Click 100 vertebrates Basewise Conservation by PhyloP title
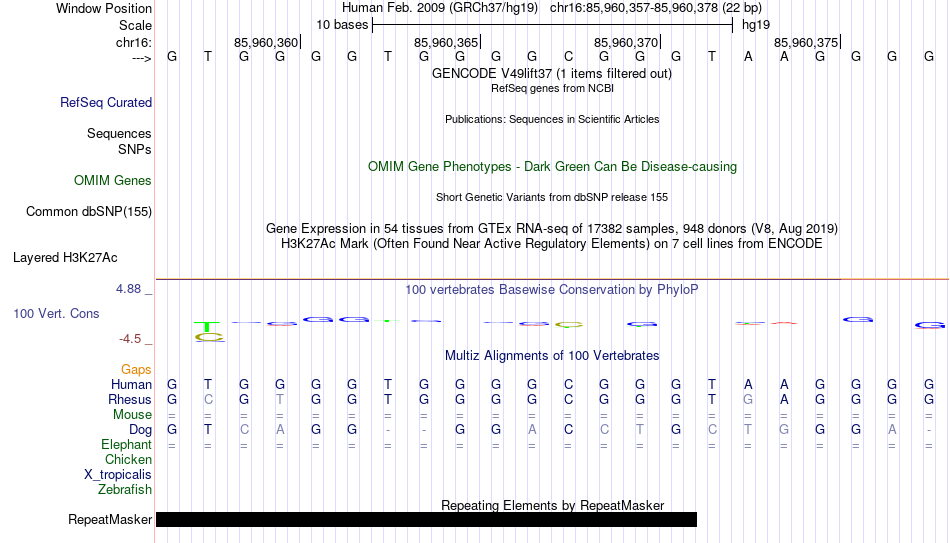 tap(552, 290)
